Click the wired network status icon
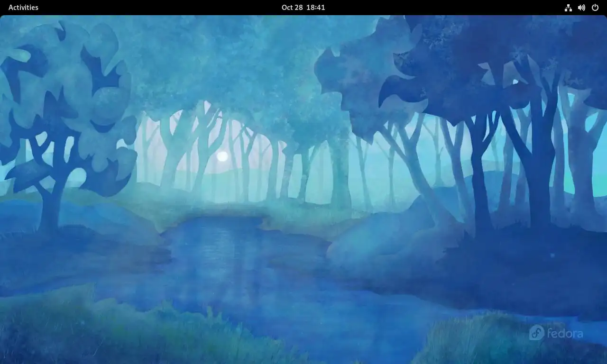The height and width of the screenshot is (364, 607). 568,8
